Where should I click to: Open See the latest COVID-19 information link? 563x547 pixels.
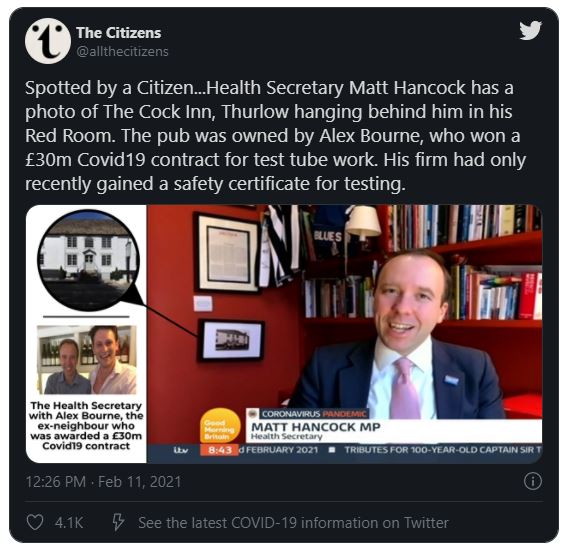(293, 523)
